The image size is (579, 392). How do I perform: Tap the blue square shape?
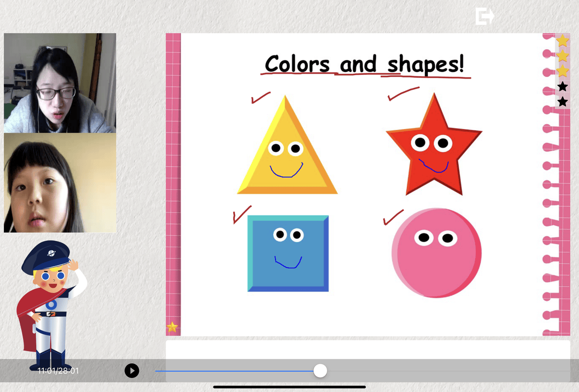coord(288,253)
